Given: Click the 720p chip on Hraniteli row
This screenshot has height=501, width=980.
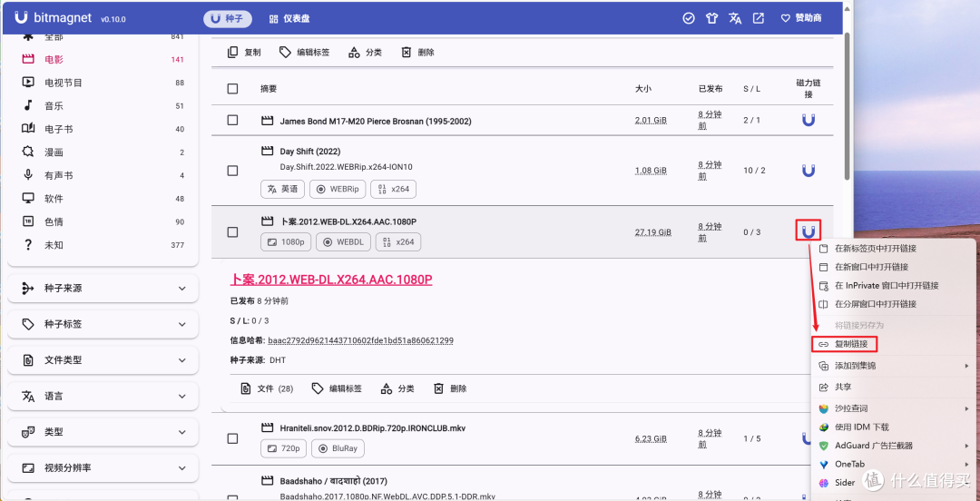Looking at the screenshot, I should pos(284,448).
